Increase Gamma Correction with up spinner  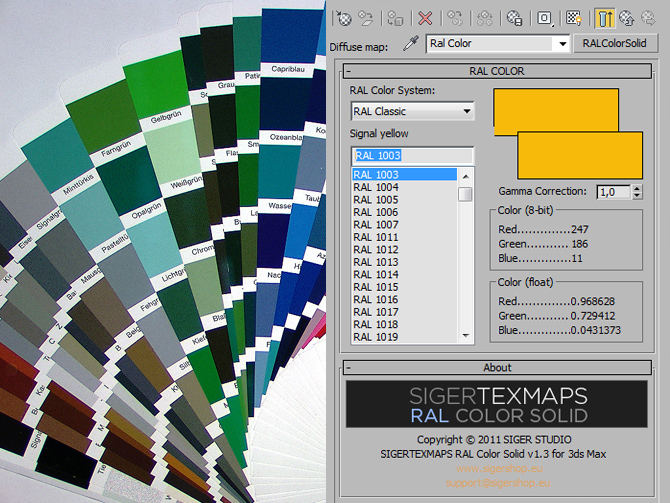point(637,188)
